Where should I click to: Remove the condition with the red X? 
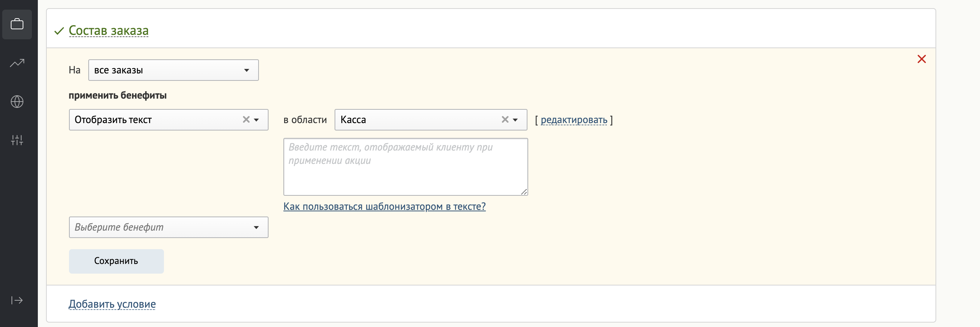[x=921, y=59]
